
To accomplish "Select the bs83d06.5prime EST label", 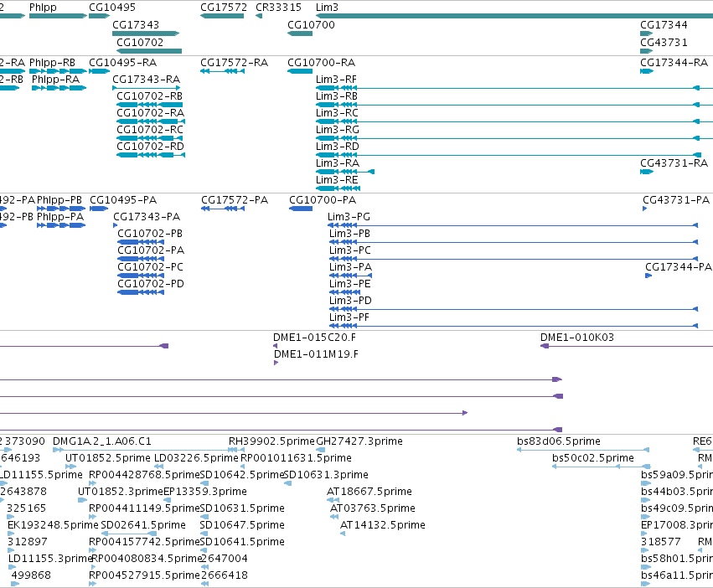I will (x=558, y=441).
